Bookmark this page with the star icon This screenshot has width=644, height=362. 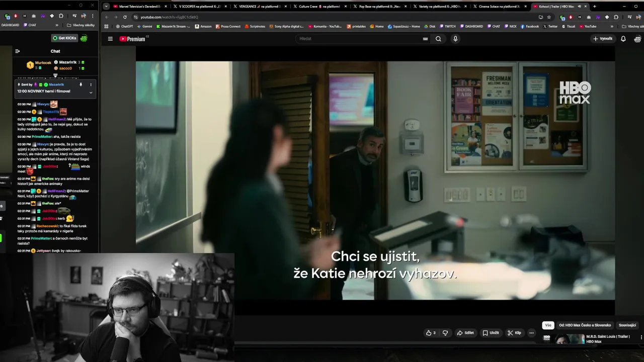click(549, 17)
